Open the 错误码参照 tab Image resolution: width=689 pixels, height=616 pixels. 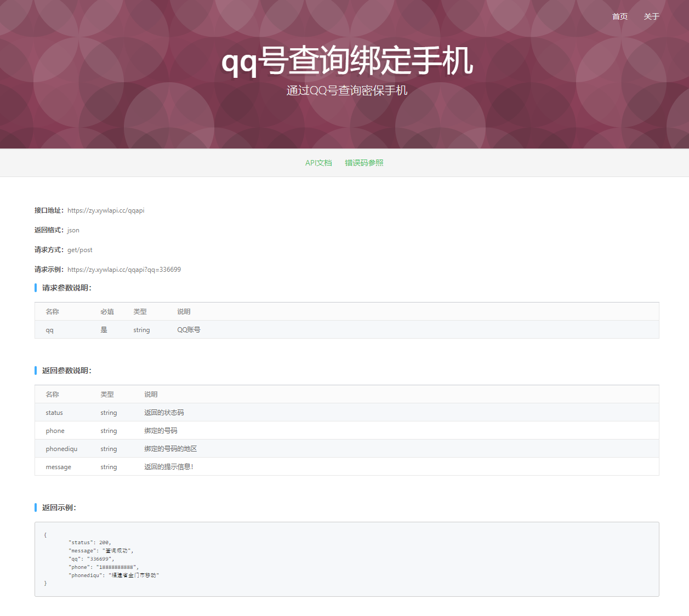(x=363, y=163)
